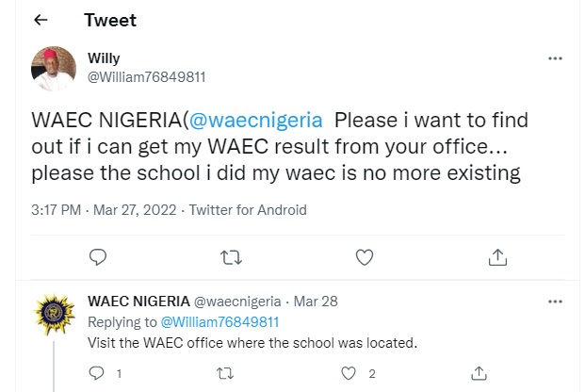Like Willy's tweet
Screen dimensions: 585x392
click(364, 256)
